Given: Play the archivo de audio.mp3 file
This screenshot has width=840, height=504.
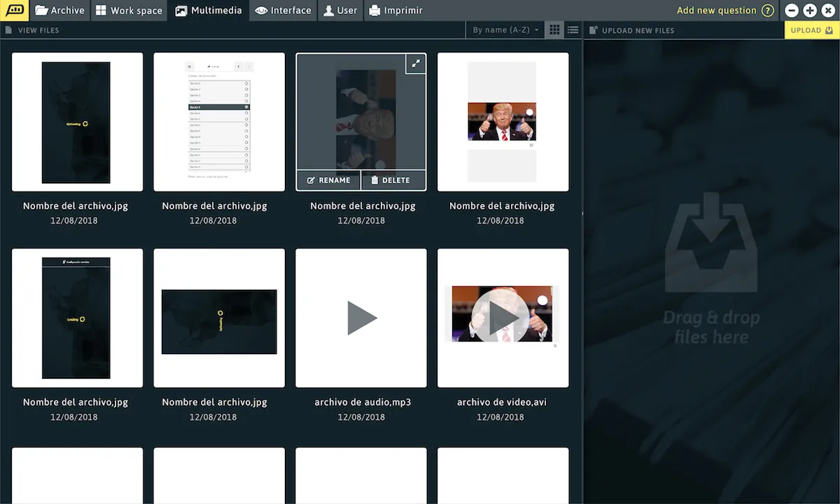Looking at the screenshot, I should point(361,318).
